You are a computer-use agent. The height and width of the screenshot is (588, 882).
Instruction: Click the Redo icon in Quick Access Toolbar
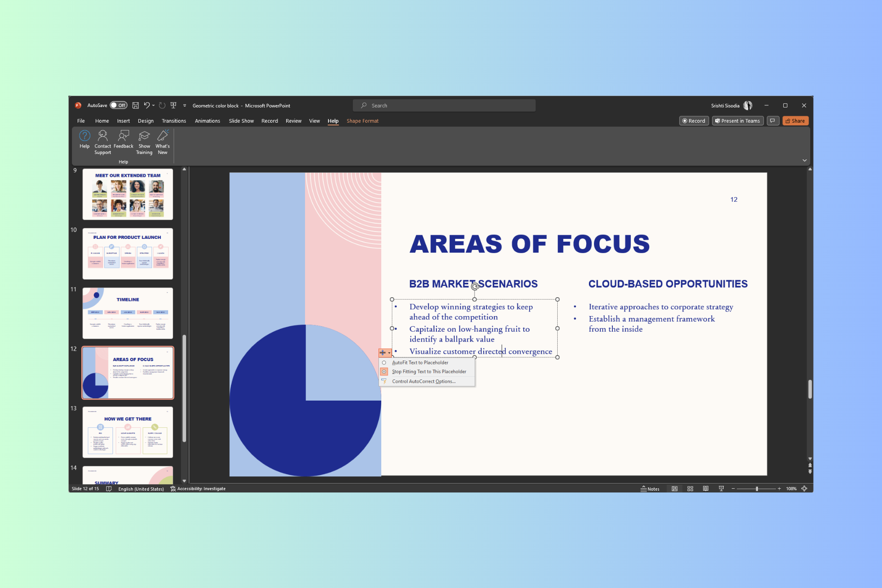(162, 106)
